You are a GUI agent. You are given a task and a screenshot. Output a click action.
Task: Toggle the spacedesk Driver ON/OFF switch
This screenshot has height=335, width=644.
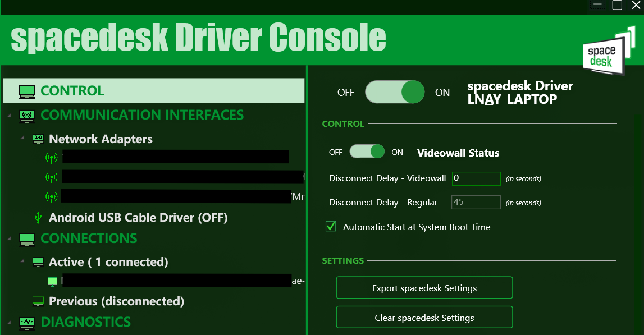(395, 92)
